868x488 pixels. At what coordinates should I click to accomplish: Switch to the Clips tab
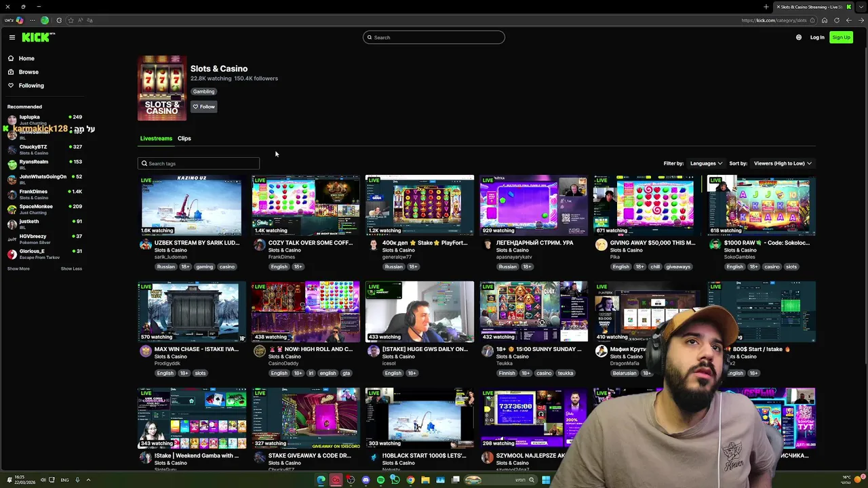[x=184, y=138]
